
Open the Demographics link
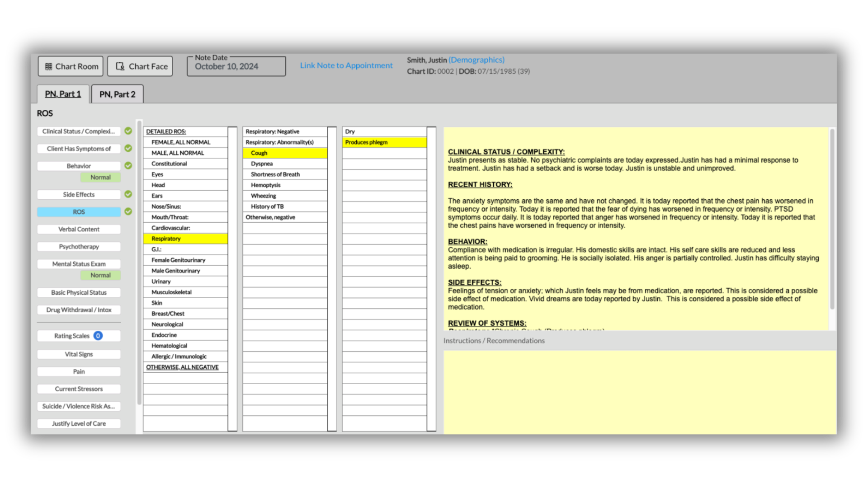click(476, 60)
